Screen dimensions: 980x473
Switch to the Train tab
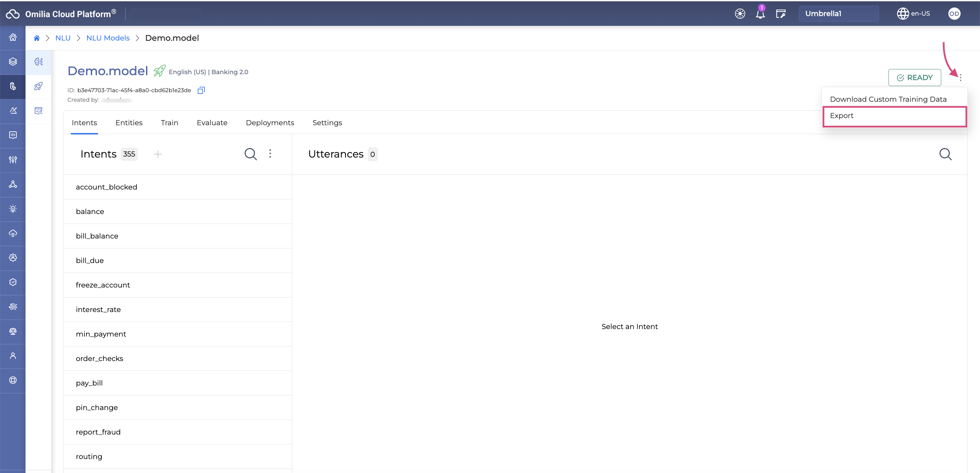tap(169, 123)
